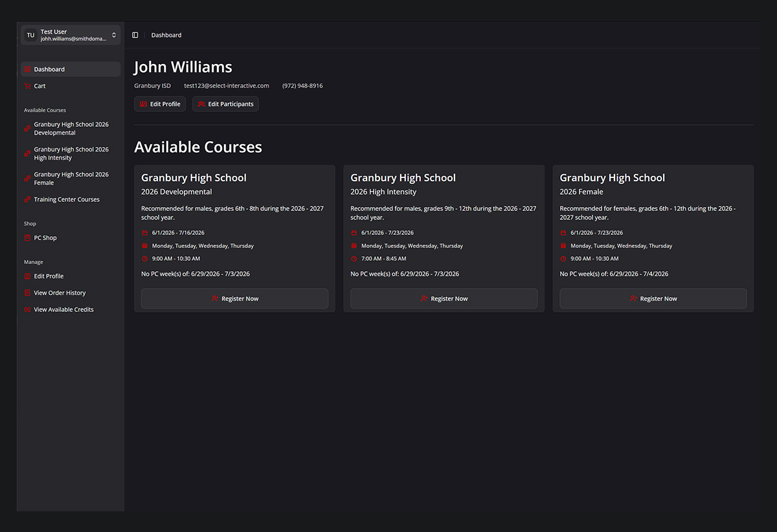Click the email test123@select-interactive.com
777x532 pixels.
point(226,85)
